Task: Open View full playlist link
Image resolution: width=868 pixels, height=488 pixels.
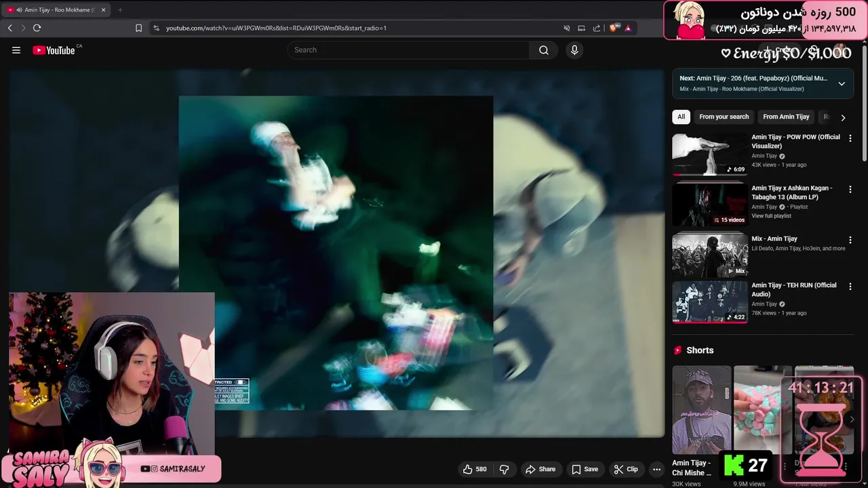Action: click(771, 216)
